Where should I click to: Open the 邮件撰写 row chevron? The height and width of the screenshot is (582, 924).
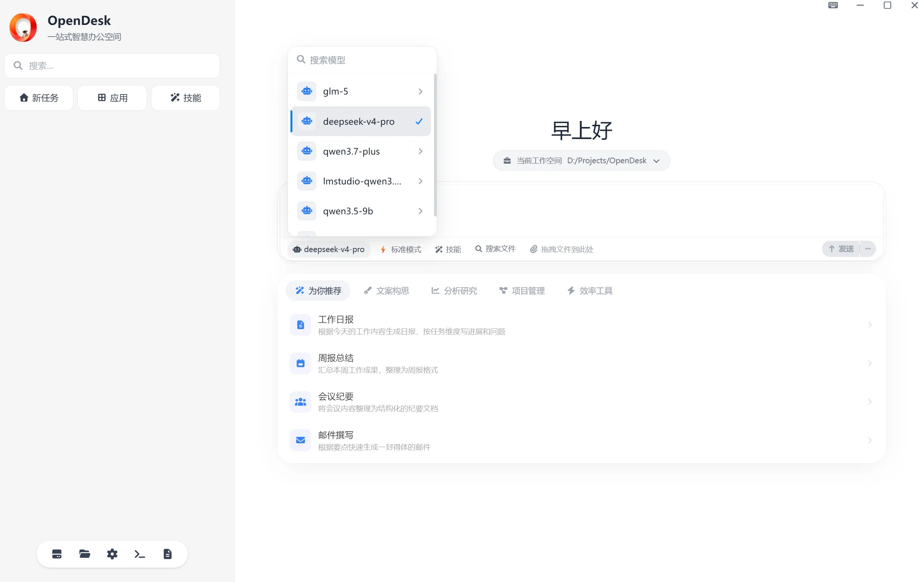click(x=870, y=440)
